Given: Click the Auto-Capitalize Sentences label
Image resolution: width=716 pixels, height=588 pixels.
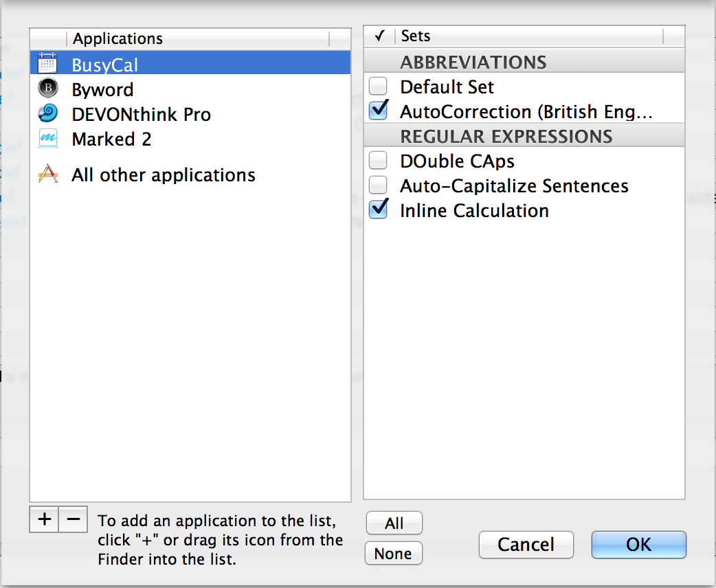Looking at the screenshot, I should pos(514,185).
